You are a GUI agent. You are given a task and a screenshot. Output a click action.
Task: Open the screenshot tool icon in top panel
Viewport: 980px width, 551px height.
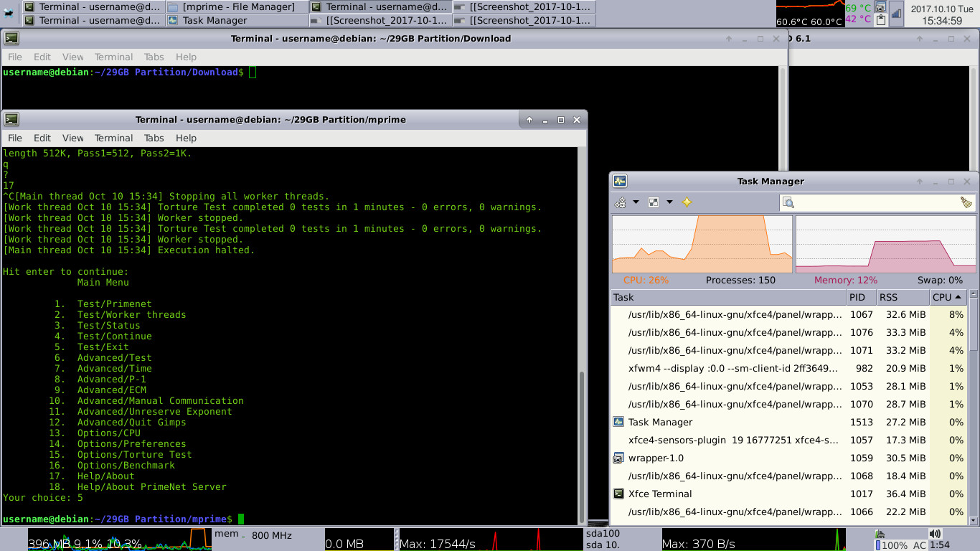pyautogui.click(x=880, y=7)
